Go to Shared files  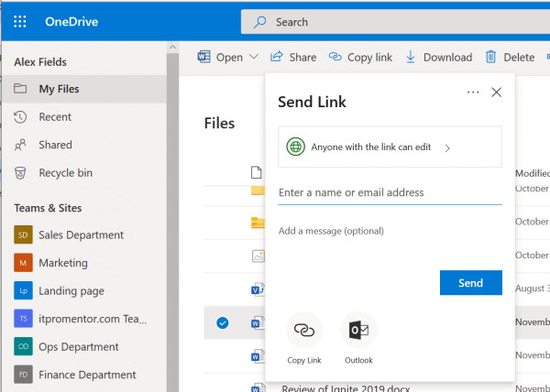[84, 145]
